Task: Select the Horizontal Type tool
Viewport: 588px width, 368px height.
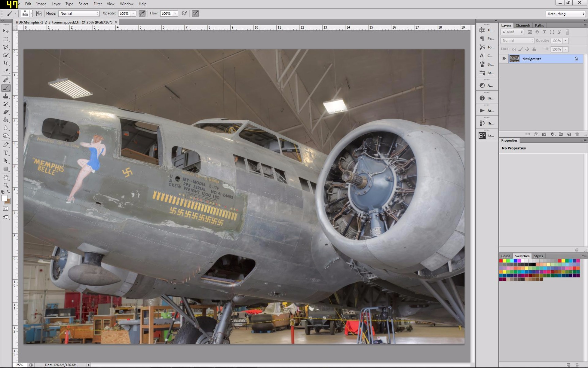Action: coord(6,153)
